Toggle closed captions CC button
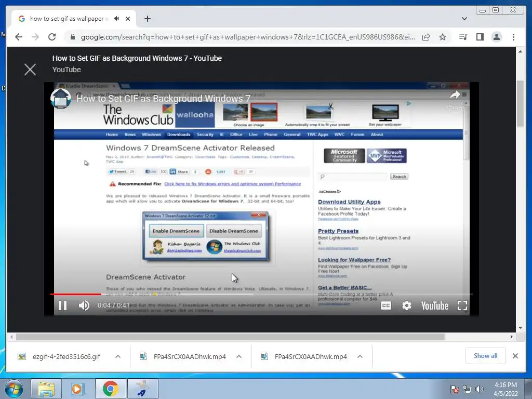 tap(386, 305)
